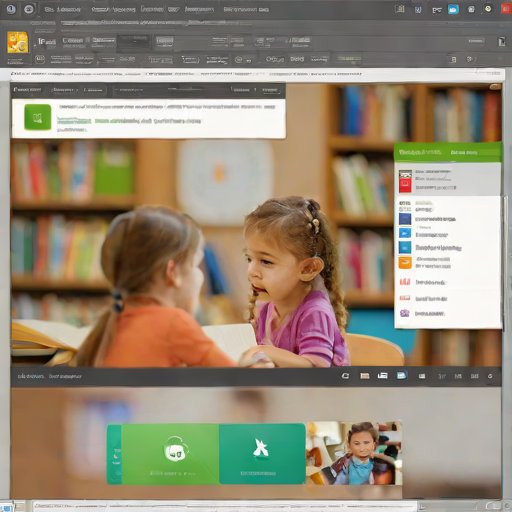This screenshot has height=512, width=512.
Task: Click the purple icon at the side list's bottom
Action: point(404,313)
